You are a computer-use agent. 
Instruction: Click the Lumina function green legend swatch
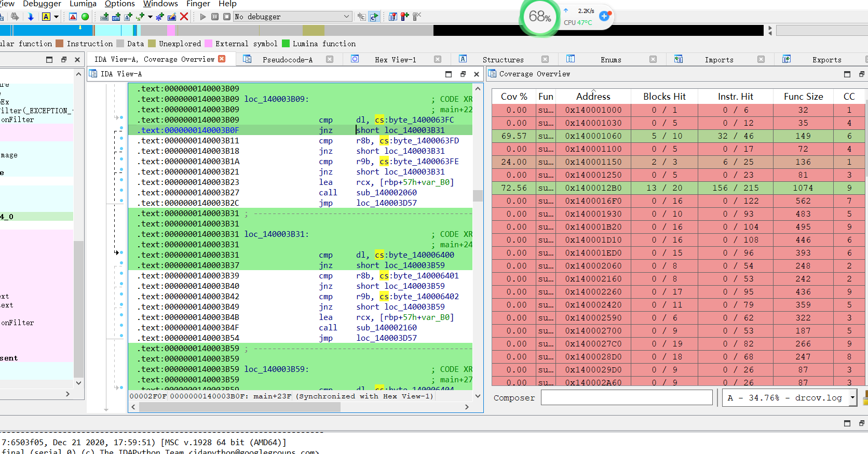(x=286, y=44)
